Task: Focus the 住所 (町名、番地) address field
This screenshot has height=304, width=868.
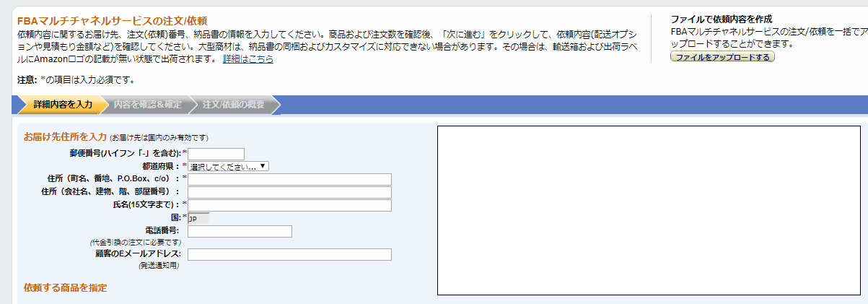Action: tap(289, 179)
